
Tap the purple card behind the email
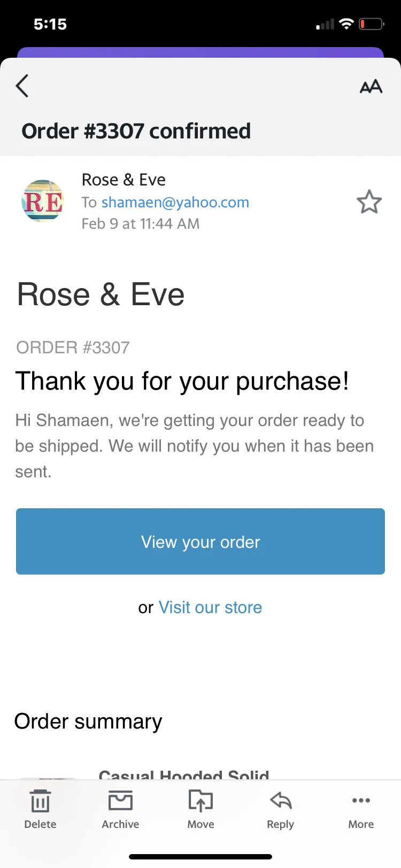point(200,52)
